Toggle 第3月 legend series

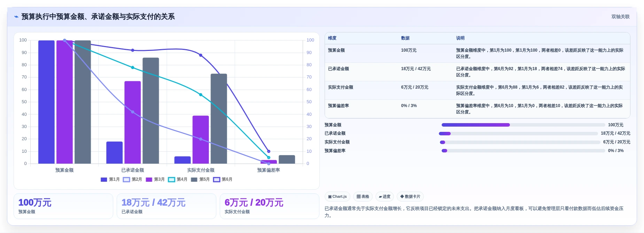tap(155, 179)
